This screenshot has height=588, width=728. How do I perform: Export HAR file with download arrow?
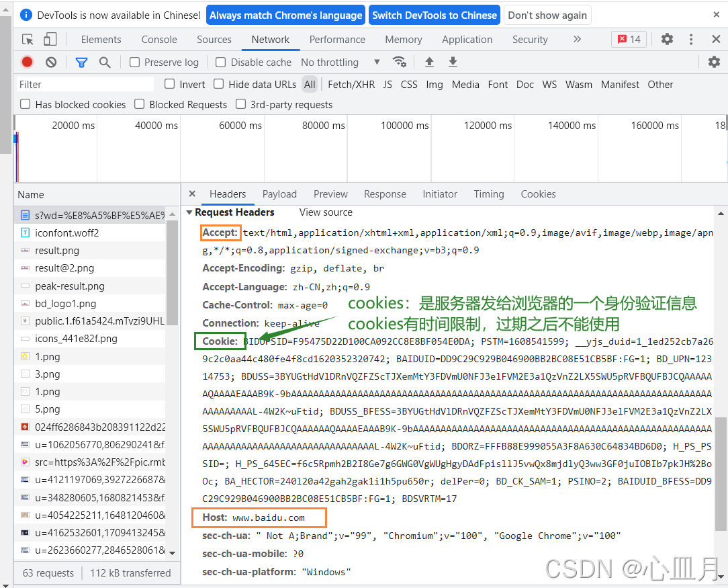pos(453,62)
